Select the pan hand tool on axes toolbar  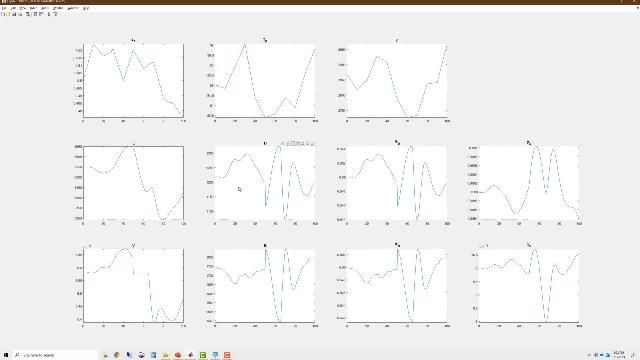tap(298, 144)
